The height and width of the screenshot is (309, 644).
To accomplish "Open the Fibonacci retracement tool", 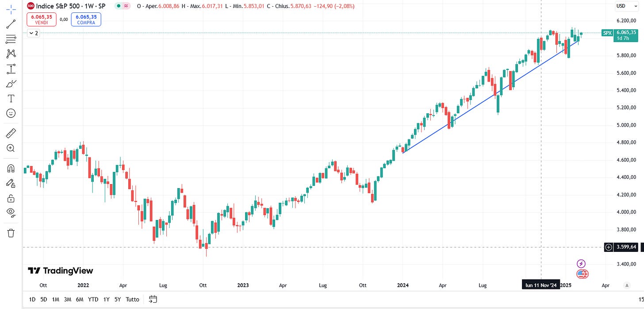I will 11,39.
